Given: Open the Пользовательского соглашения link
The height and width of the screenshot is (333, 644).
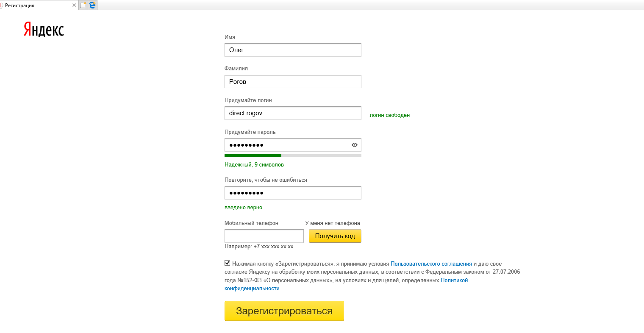Looking at the screenshot, I should click(x=431, y=264).
